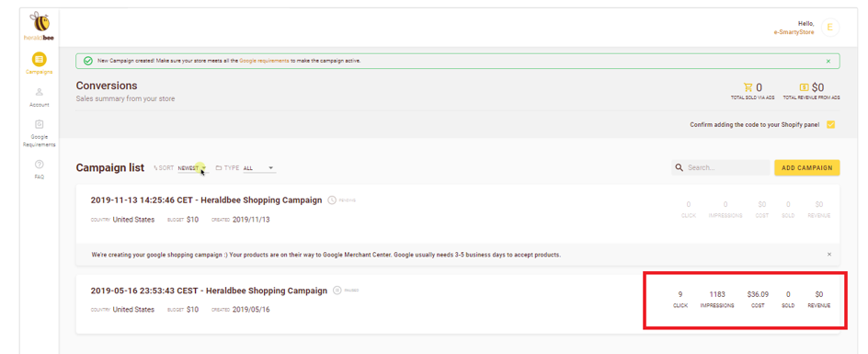Click the Campaign list heading
Viewport: 868px width, 354px height.
tap(110, 167)
